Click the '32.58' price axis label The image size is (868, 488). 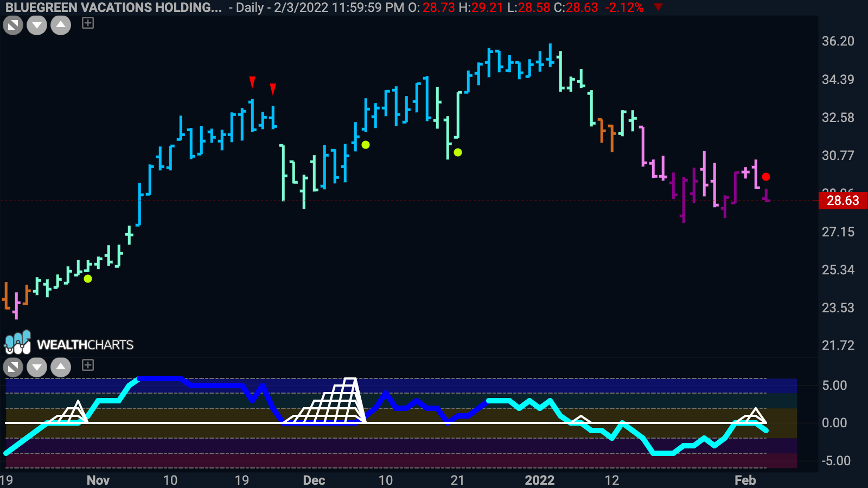(838, 118)
